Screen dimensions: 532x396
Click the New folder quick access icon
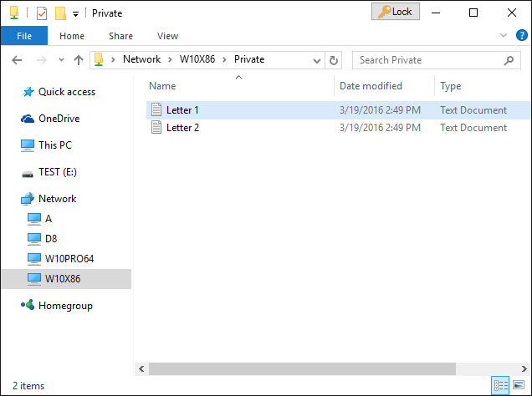pyautogui.click(x=60, y=13)
